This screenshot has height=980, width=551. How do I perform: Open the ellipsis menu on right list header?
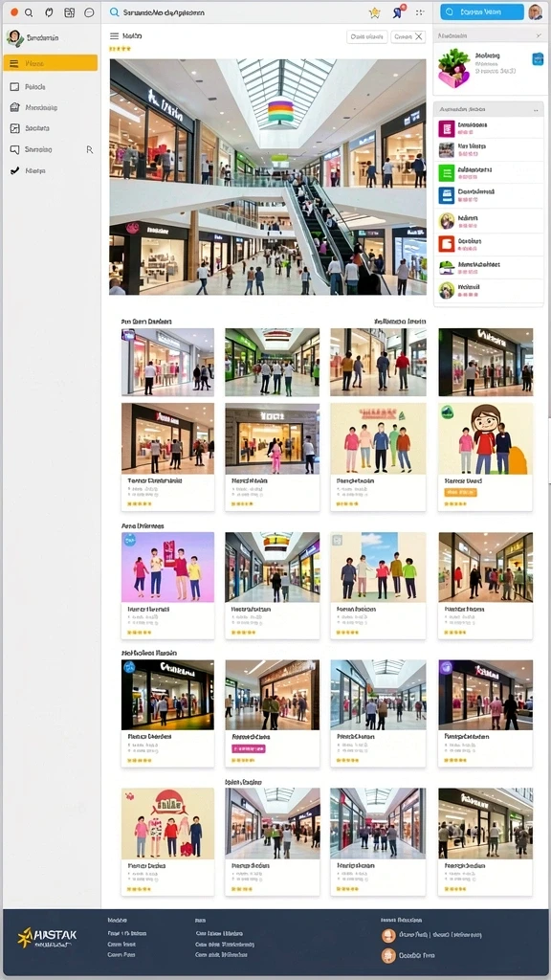(x=536, y=110)
